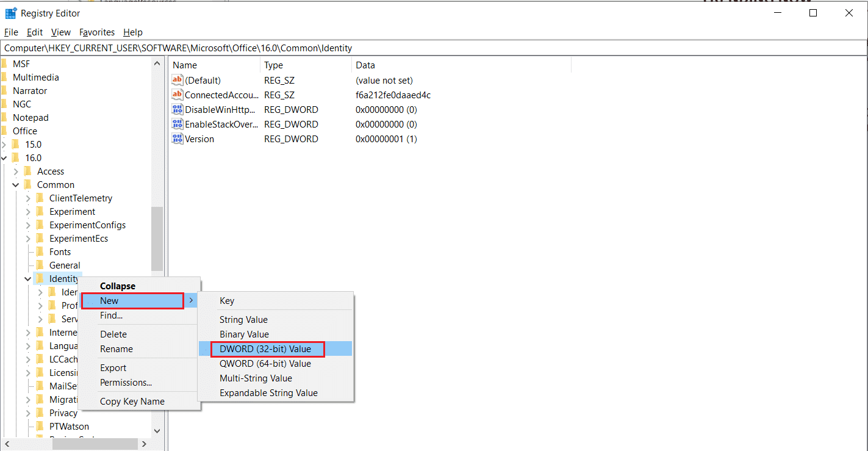
Task: Click Copy Key Name in context menu
Action: point(132,402)
